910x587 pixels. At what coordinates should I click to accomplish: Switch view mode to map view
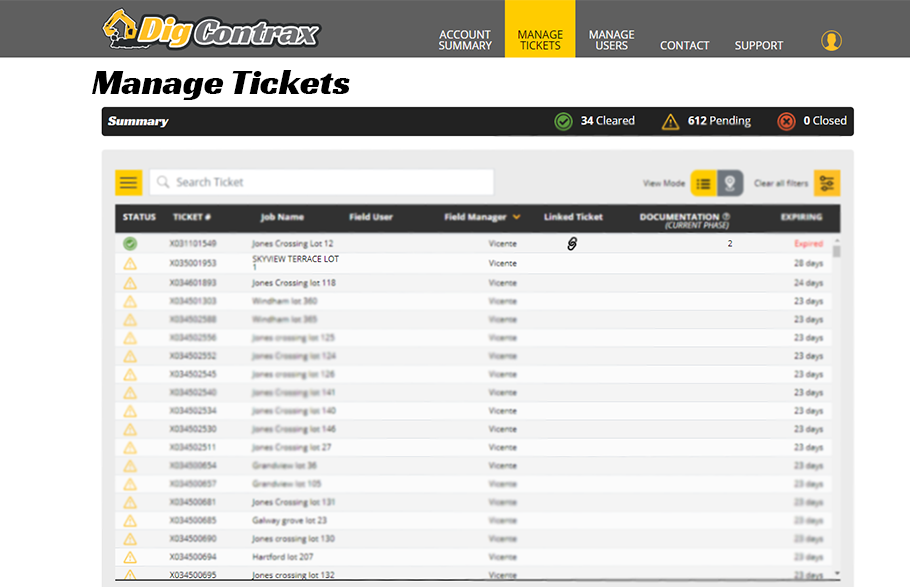(x=730, y=183)
